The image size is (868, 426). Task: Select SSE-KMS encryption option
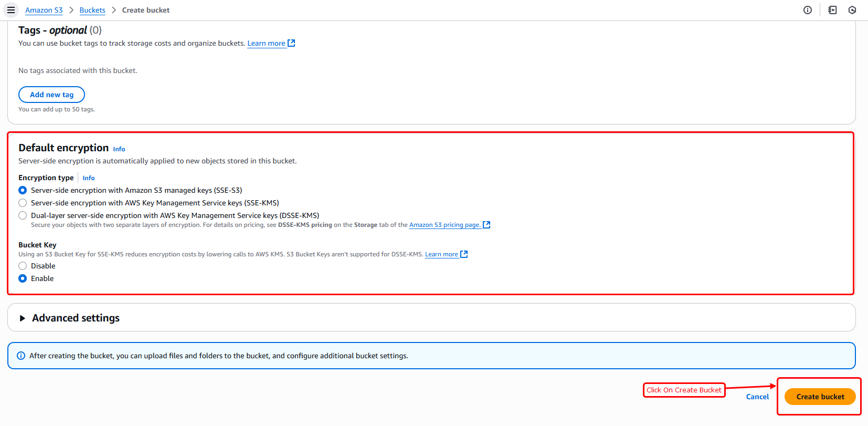click(x=23, y=203)
